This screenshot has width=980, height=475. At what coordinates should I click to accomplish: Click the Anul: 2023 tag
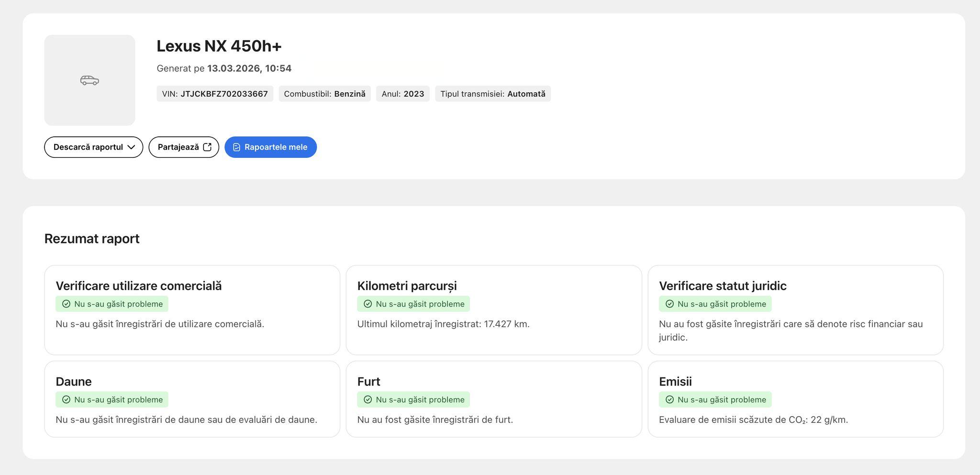click(x=402, y=94)
